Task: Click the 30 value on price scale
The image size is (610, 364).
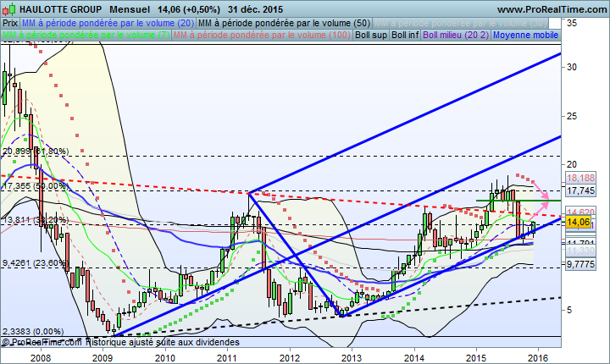Action: tap(572, 67)
